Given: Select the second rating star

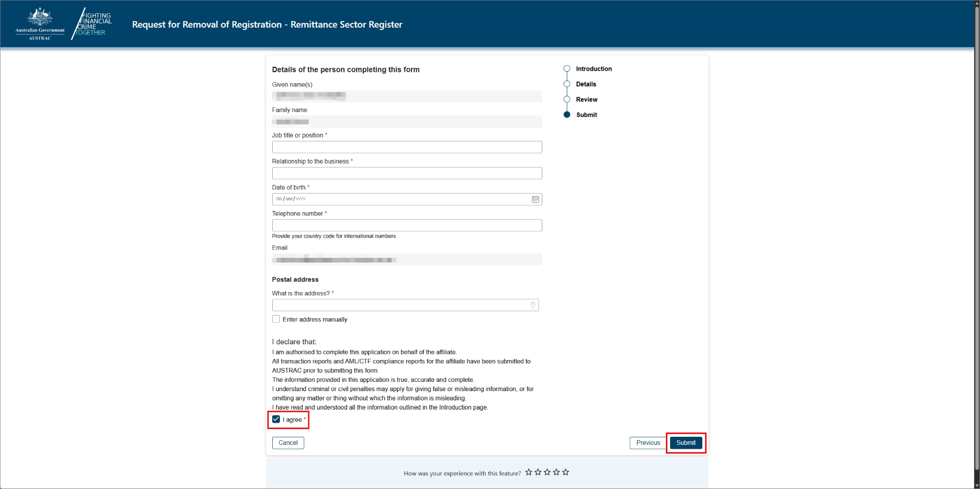Looking at the screenshot, I should [x=538, y=472].
